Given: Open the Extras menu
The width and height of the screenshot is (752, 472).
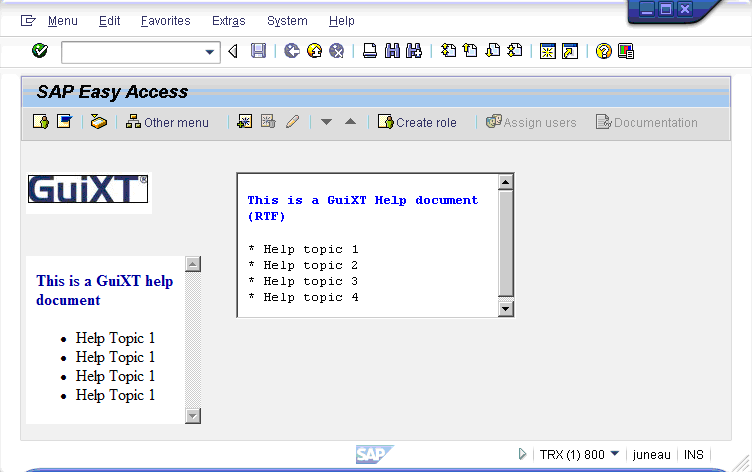Looking at the screenshot, I should (x=229, y=21).
